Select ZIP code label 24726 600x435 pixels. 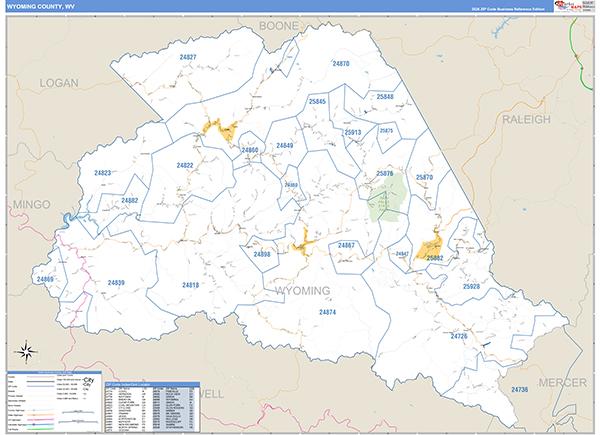click(x=459, y=336)
